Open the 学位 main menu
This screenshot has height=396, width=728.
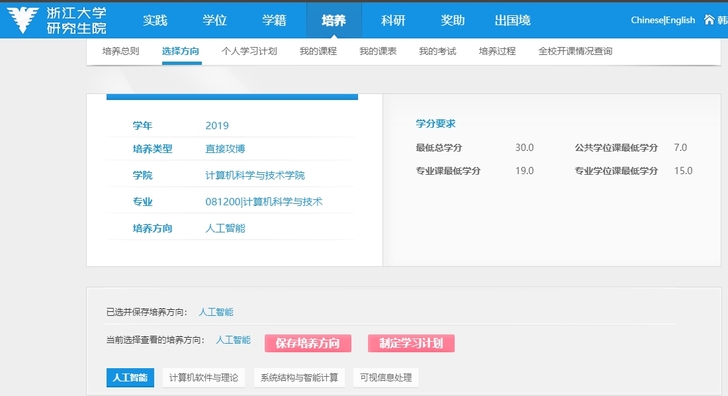pyautogui.click(x=214, y=20)
